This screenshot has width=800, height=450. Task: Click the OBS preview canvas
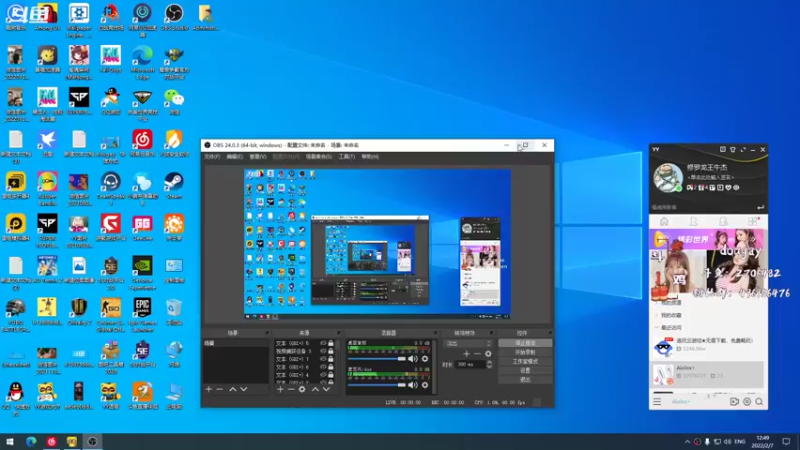coord(378,244)
